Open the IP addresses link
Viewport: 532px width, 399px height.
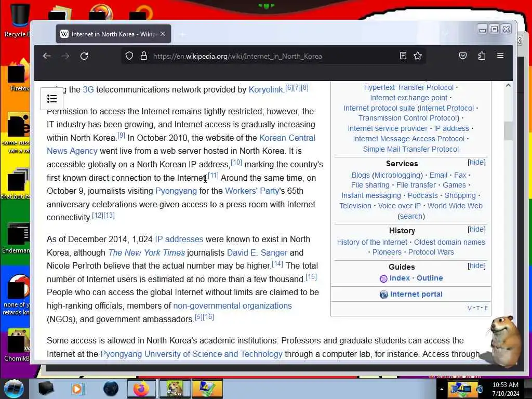(x=179, y=239)
